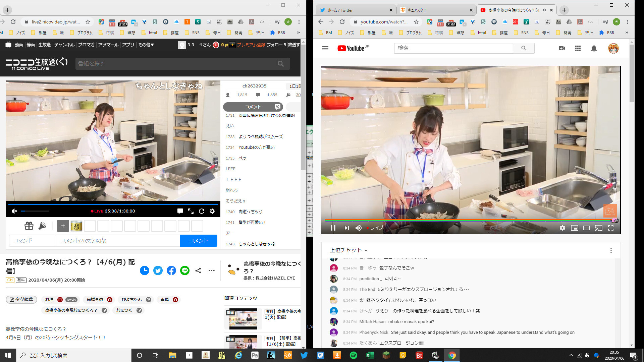Share stream via LINE icon
The width and height of the screenshot is (644, 362).
(x=185, y=270)
